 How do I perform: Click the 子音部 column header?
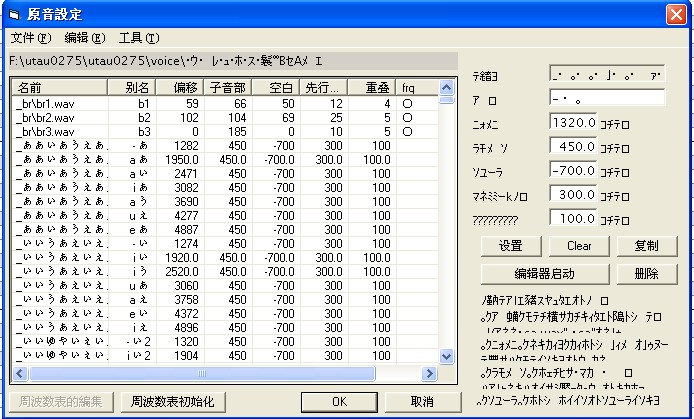[228, 88]
